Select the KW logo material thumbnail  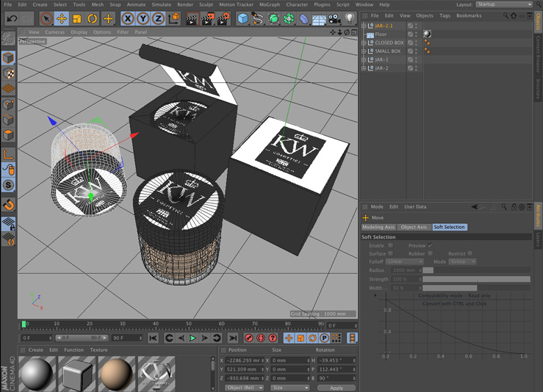pos(157,374)
